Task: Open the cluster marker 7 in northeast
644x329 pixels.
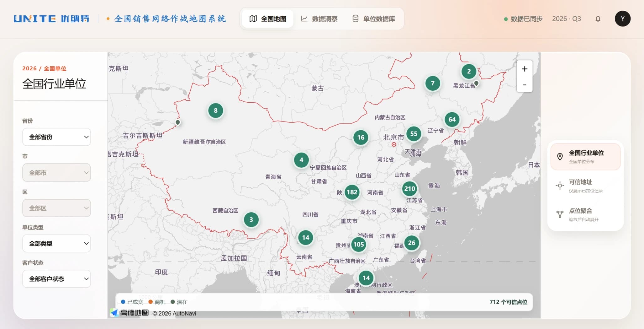Action: [x=432, y=83]
